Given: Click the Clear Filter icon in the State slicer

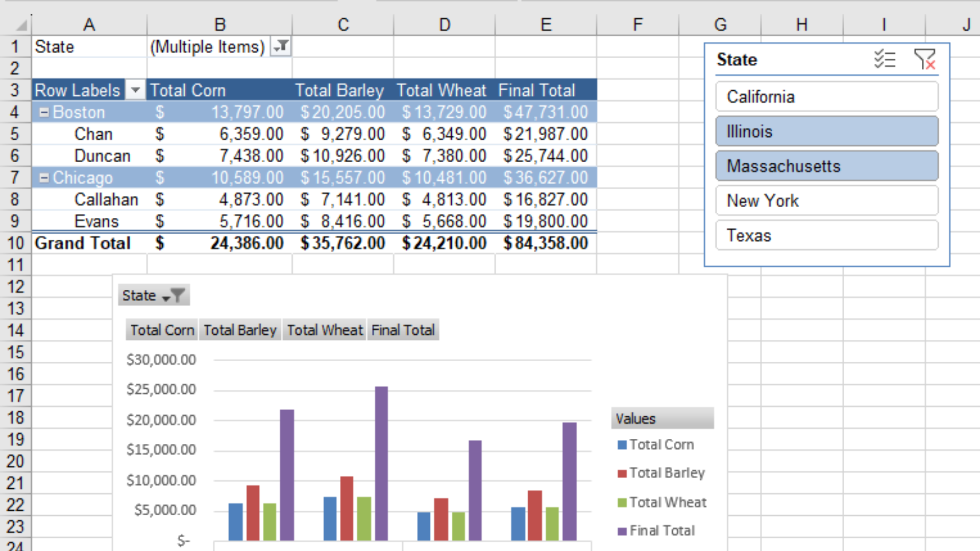Looking at the screenshot, I should coord(925,59).
